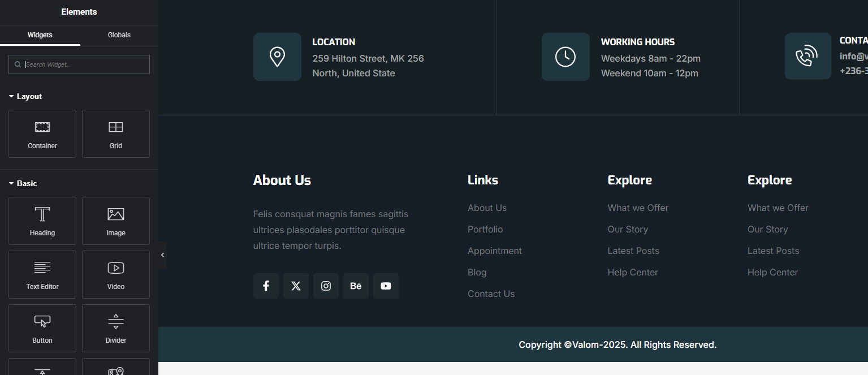
Task: Select the Grid layout widget
Action: pyautogui.click(x=116, y=133)
